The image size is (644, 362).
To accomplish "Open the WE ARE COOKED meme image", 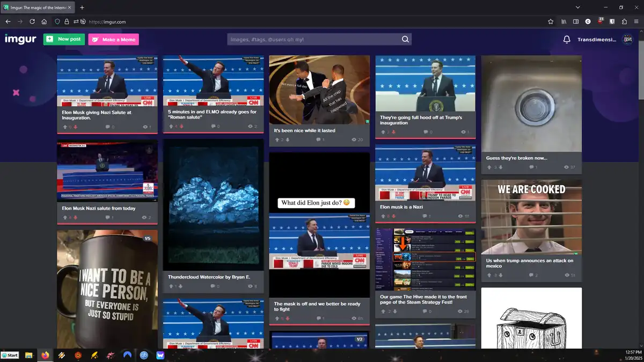I will coord(531,217).
